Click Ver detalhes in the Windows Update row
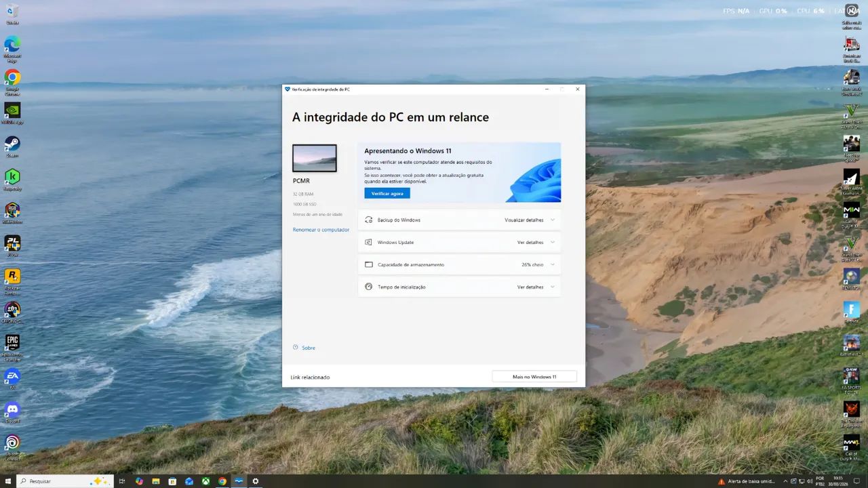The height and width of the screenshot is (488, 868). [530, 242]
